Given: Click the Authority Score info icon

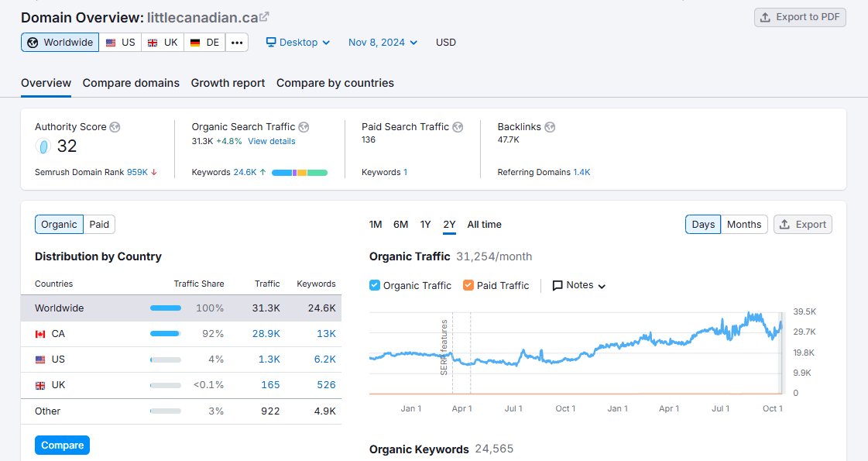Looking at the screenshot, I should [114, 127].
